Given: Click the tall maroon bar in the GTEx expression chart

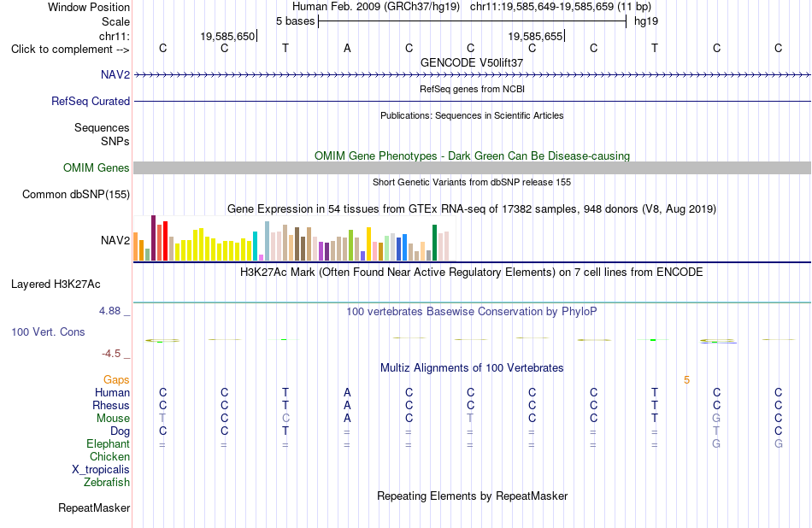Looking at the screenshot, I should pos(153,238).
